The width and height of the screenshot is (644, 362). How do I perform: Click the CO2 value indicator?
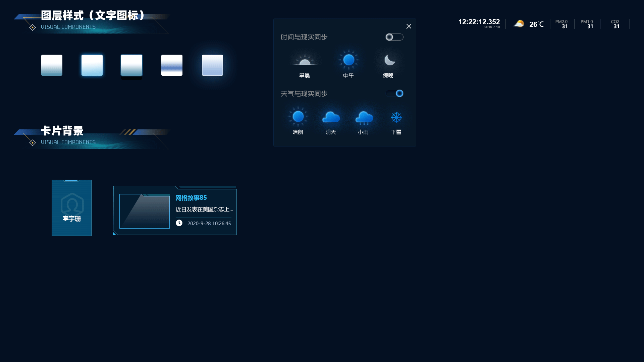[615, 24]
